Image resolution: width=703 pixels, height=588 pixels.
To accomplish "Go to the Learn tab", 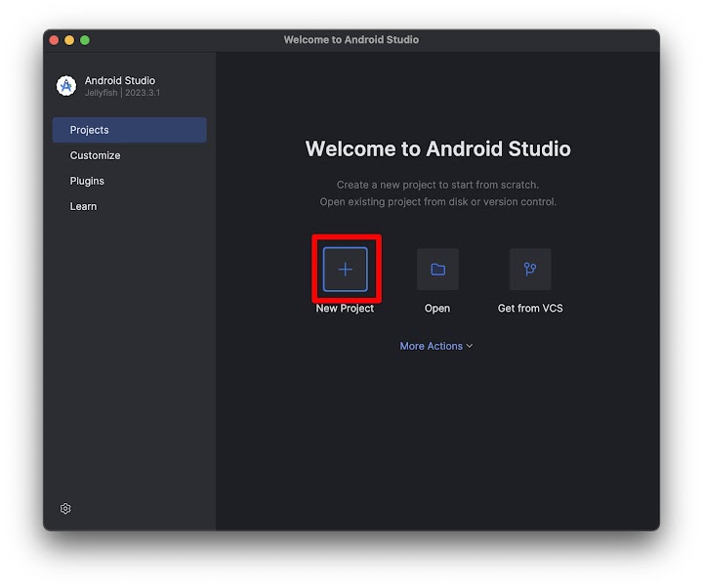I will click(x=83, y=206).
